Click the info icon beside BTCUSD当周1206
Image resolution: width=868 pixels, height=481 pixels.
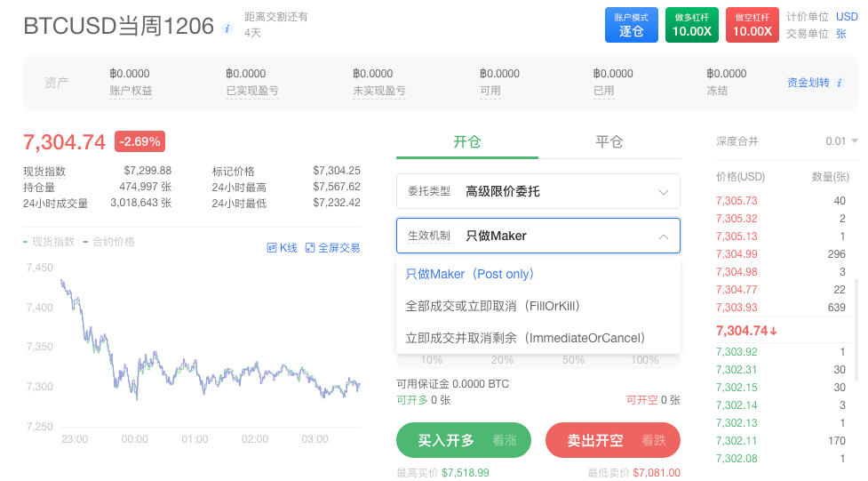click(227, 28)
